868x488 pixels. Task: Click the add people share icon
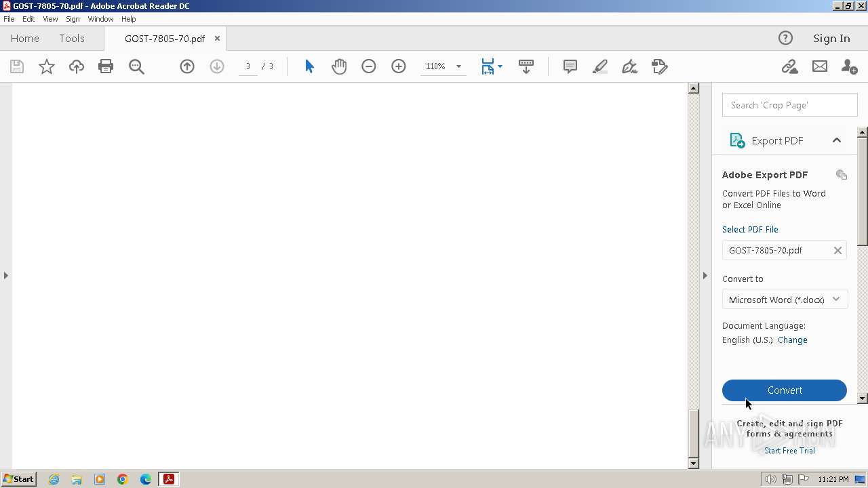click(849, 66)
